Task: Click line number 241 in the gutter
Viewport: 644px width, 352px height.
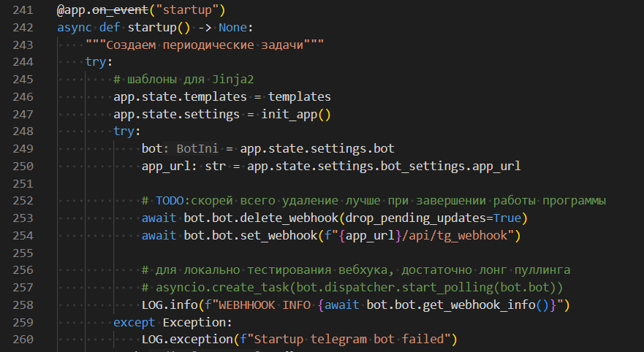Action: point(23,12)
